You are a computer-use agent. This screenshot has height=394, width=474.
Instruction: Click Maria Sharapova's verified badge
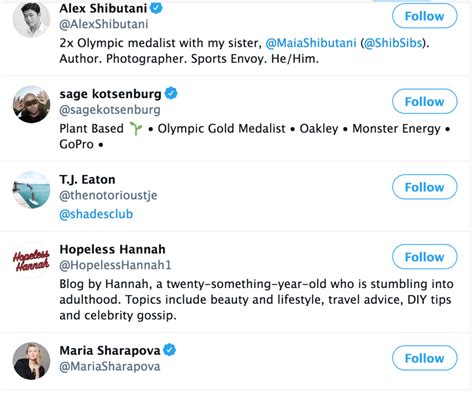pyautogui.click(x=170, y=350)
